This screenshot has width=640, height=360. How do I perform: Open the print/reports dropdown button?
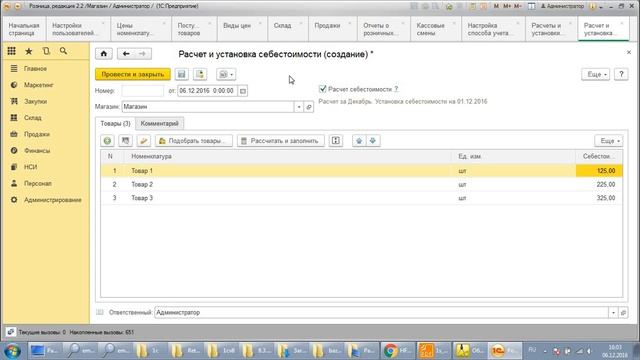pos(226,74)
